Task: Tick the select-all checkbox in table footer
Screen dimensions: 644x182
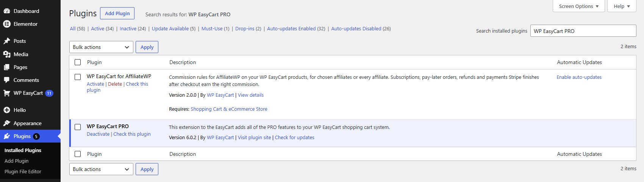Action: pyautogui.click(x=78, y=154)
